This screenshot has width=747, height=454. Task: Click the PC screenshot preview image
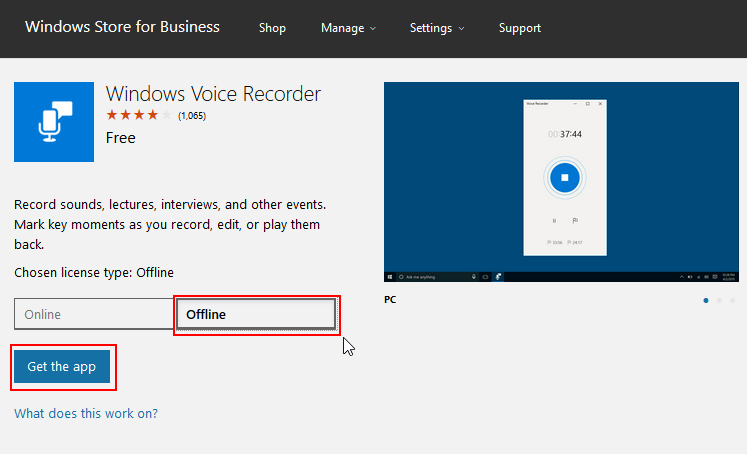click(561, 182)
